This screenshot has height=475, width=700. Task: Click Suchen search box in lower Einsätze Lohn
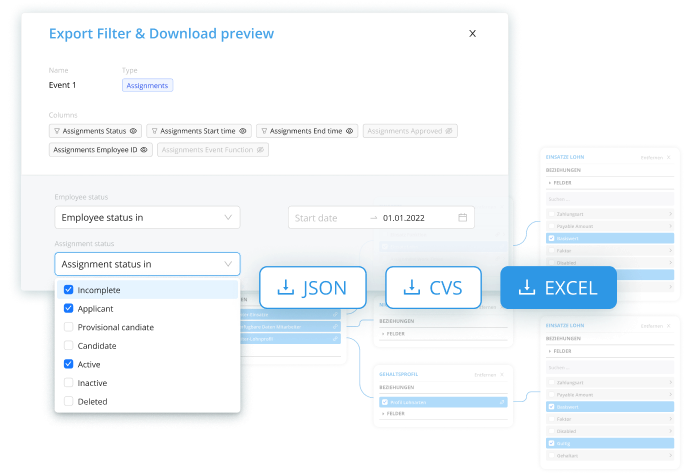(x=610, y=367)
